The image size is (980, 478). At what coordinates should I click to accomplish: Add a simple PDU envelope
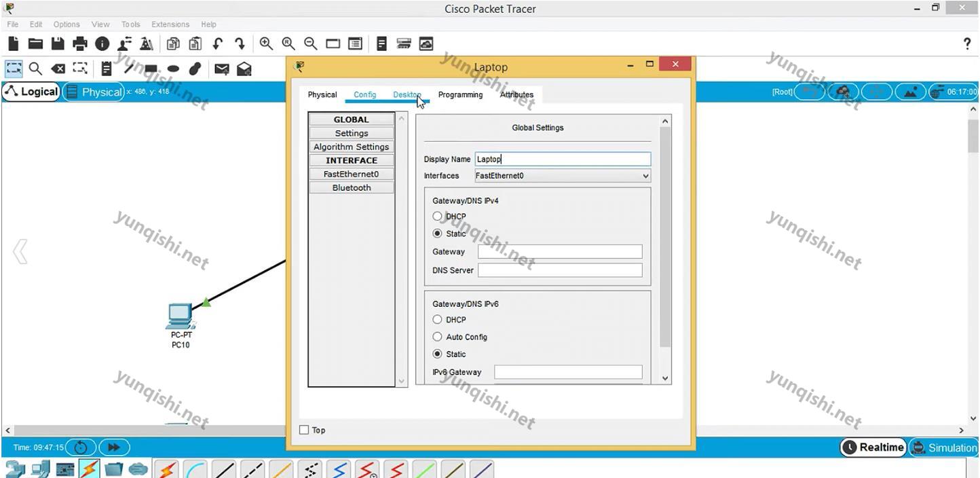(x=221, y=69)
